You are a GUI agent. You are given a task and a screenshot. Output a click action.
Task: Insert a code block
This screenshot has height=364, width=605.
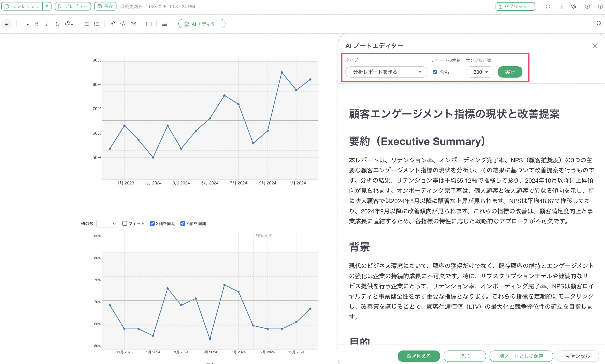(x=123, y=24)
